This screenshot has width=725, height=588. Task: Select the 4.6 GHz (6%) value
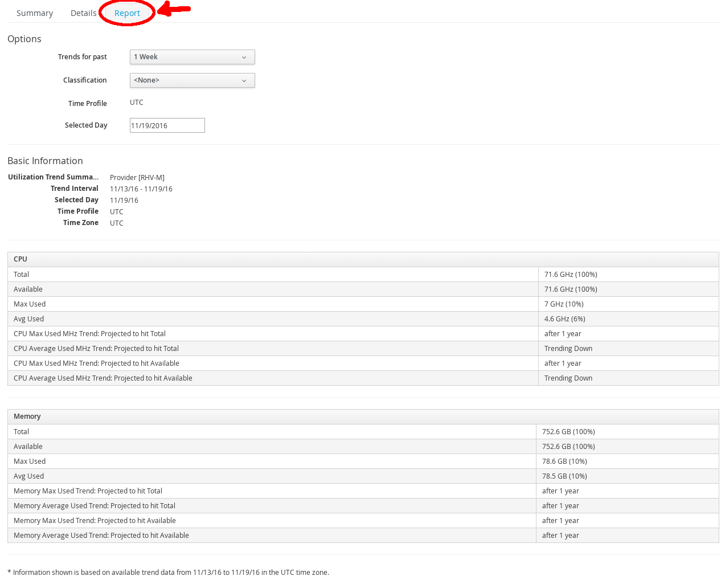565,319
